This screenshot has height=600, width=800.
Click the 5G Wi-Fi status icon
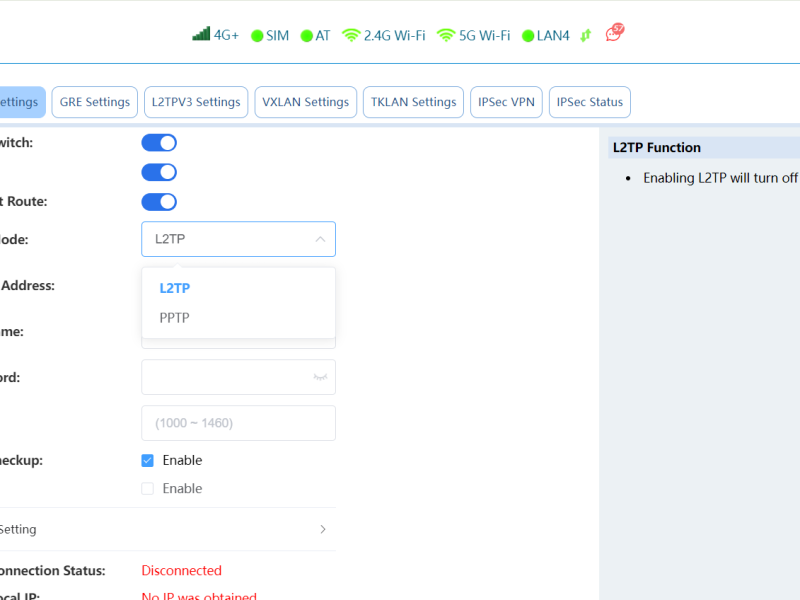445,35
